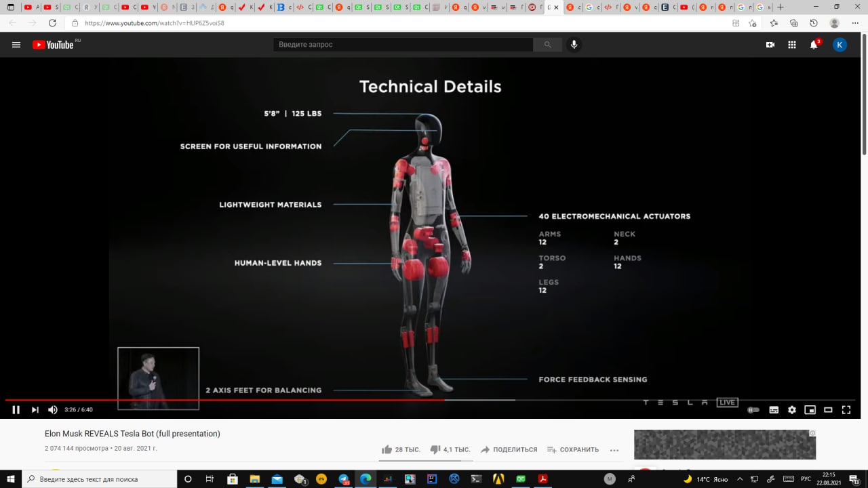The width and height of the screenshot is (868, 488).
Task: Reload the page with refresh button
Action: click(53, 23)
